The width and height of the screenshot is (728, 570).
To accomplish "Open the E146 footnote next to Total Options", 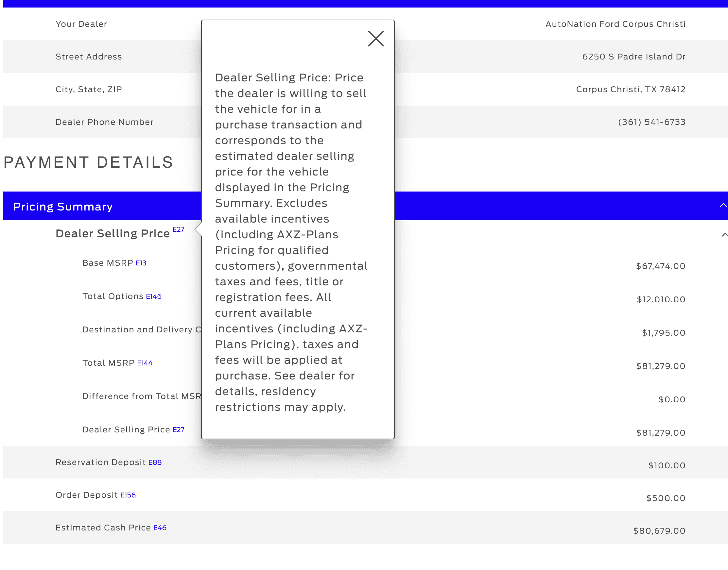I will coord(154,297).
